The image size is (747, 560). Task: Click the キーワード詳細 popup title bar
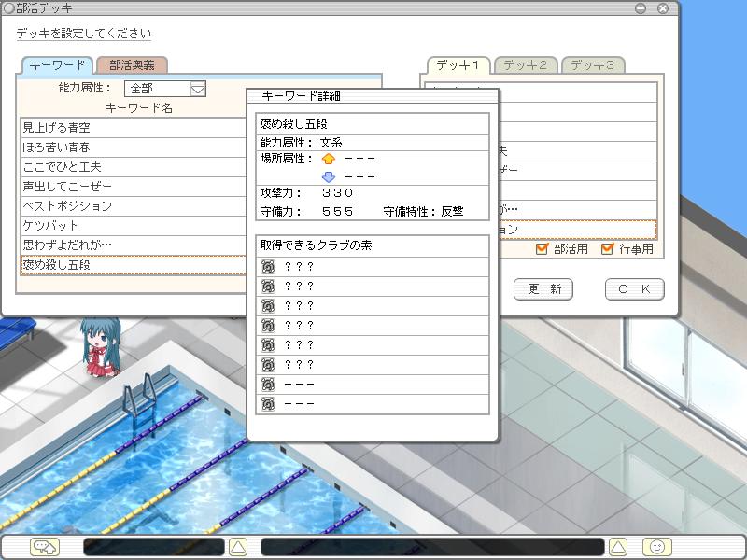point(373,96)
